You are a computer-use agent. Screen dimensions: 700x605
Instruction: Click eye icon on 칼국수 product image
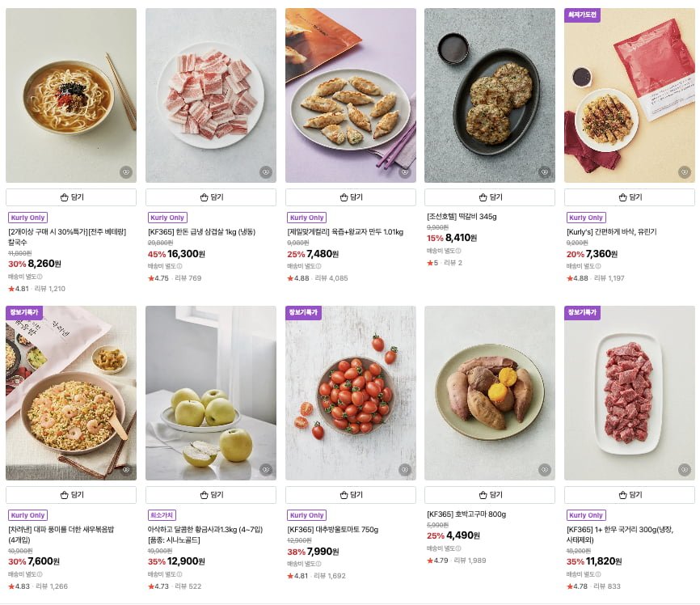(x=125, y=171)
